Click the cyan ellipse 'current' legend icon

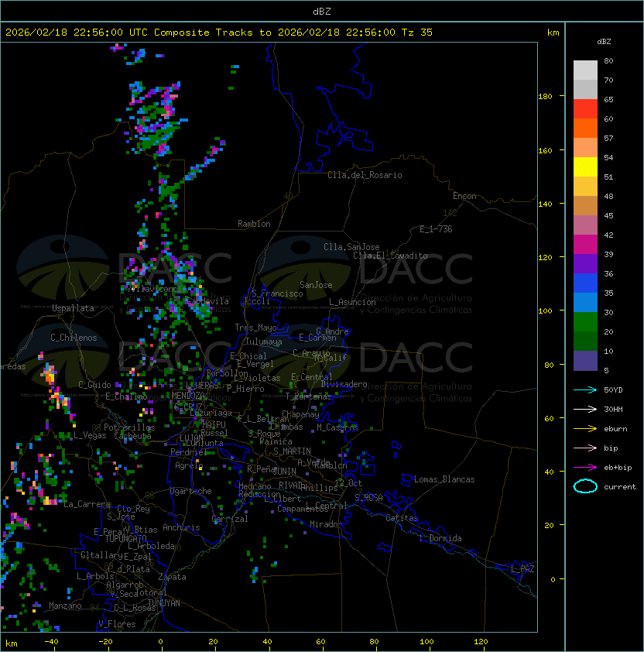pyautogui.click(x=585, y=486)
